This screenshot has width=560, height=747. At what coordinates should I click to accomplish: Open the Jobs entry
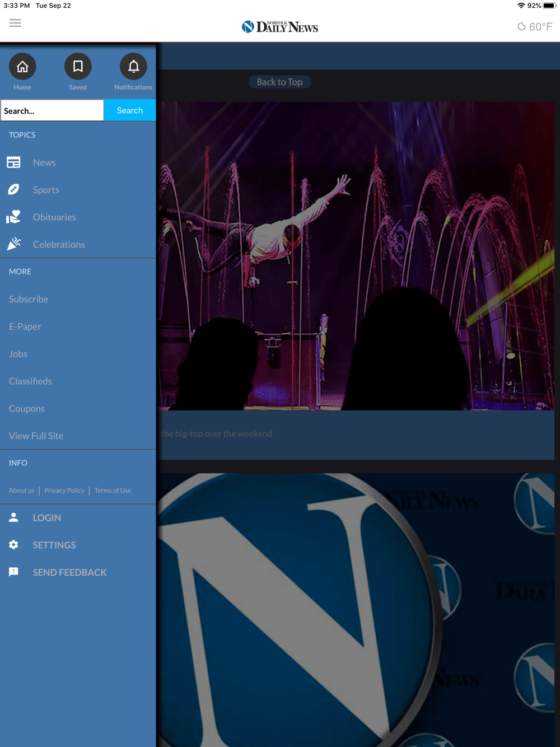(x=18, y=354)
